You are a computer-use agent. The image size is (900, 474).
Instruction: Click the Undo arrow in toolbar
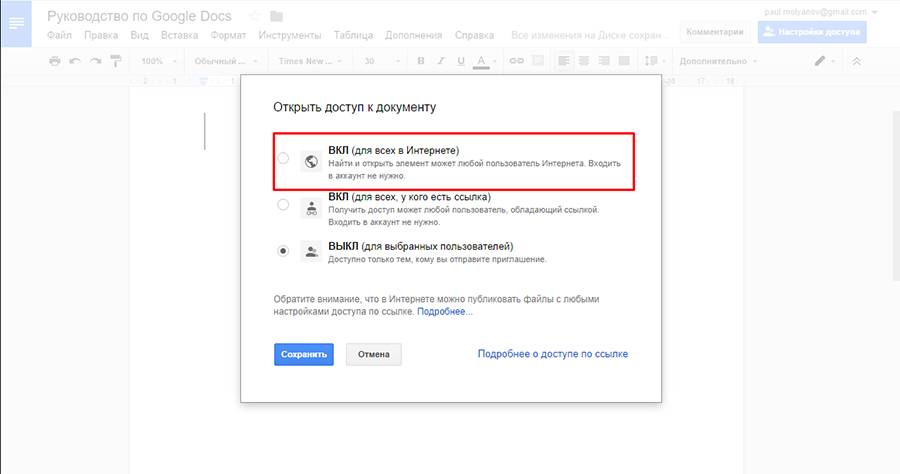[x=75, y=61]
